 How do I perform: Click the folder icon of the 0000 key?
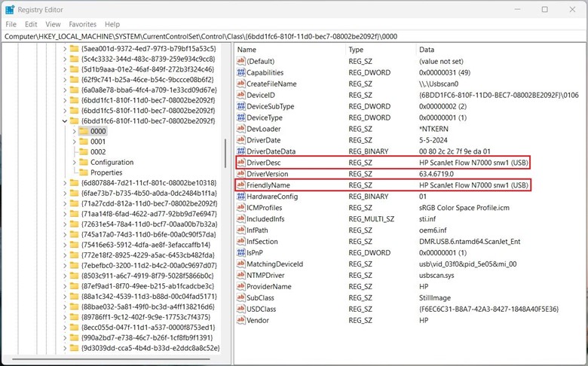(83, 131)
